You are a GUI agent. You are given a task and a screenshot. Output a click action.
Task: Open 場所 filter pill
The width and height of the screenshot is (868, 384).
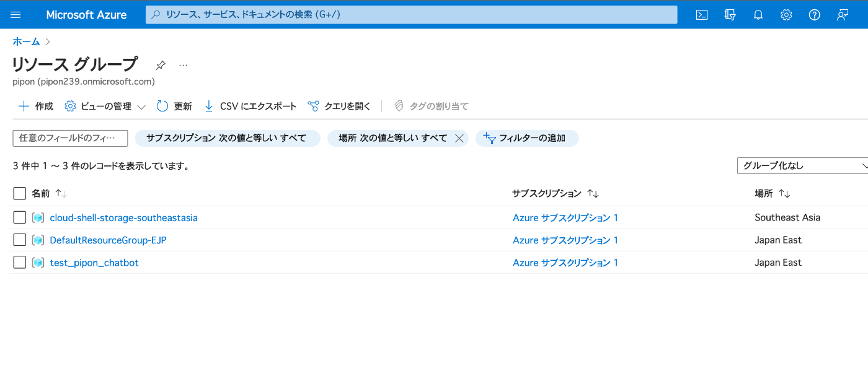pos(392,138)
